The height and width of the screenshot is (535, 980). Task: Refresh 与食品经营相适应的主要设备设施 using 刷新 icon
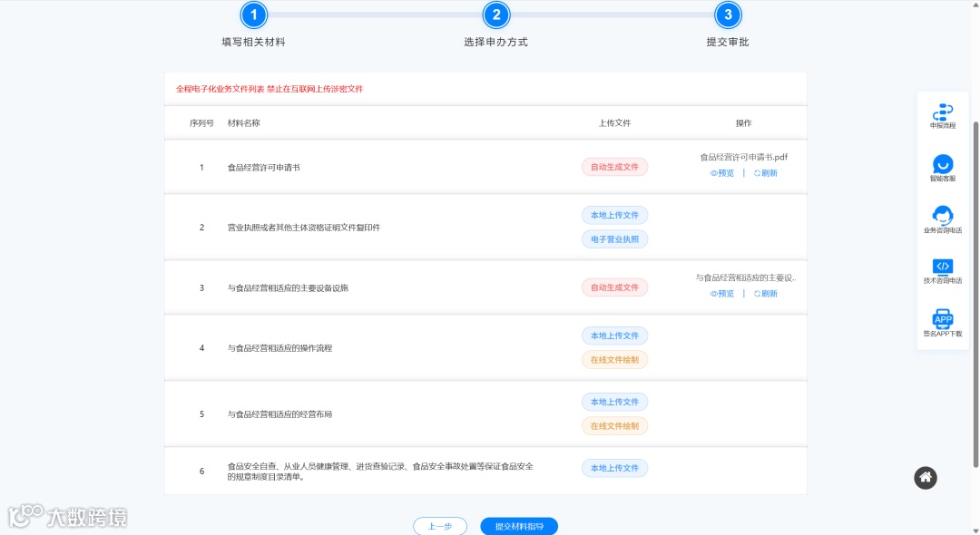tap(765, 293)
